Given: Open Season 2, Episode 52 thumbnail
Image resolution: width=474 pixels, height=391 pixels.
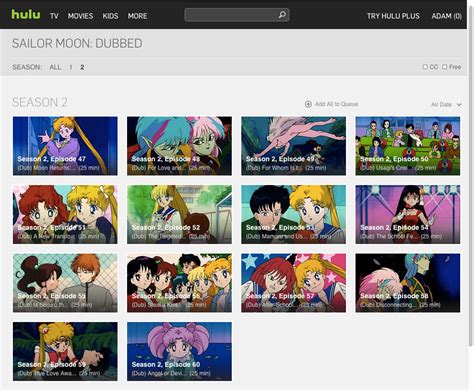Looking at the screenshot, I should pyautogui.click(x=179, y=214).
